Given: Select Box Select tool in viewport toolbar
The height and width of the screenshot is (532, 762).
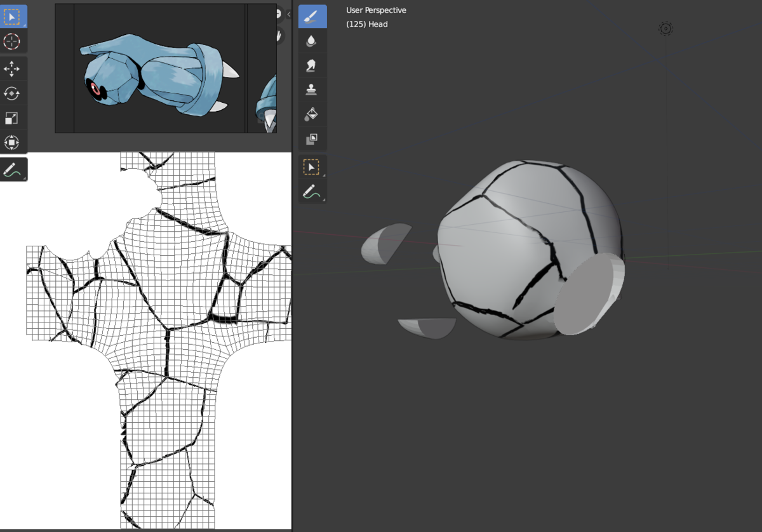Looking at the screenshot, I should pyautogui.click(x=312, y=167).
